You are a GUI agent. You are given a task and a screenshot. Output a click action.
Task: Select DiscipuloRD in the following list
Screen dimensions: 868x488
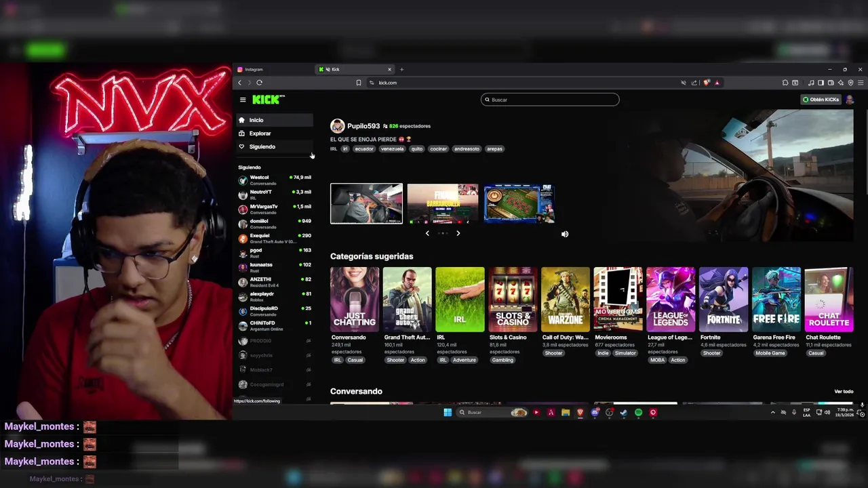[275, 311]
